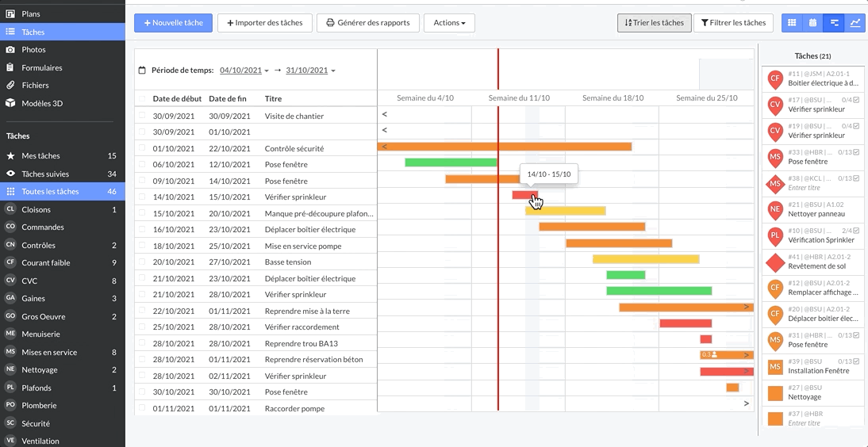Image resolution: width=868 pixels, height=447 pixels.
Task: Open Photos in the left sidebar
Action: pos(33,49)
